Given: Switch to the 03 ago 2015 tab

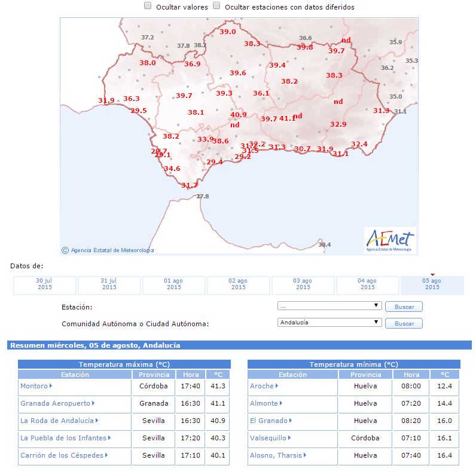Looking at the screenshot, I should tap(303, 284).
